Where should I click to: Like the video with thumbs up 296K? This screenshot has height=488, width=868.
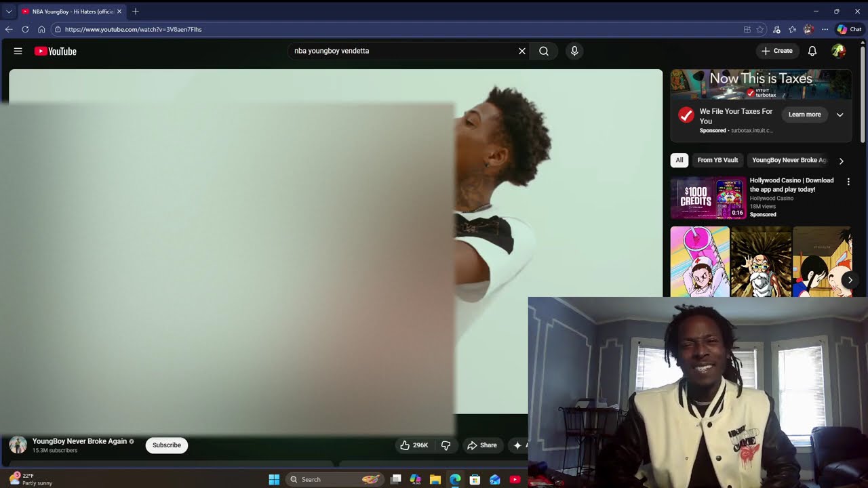coord(414,445)
